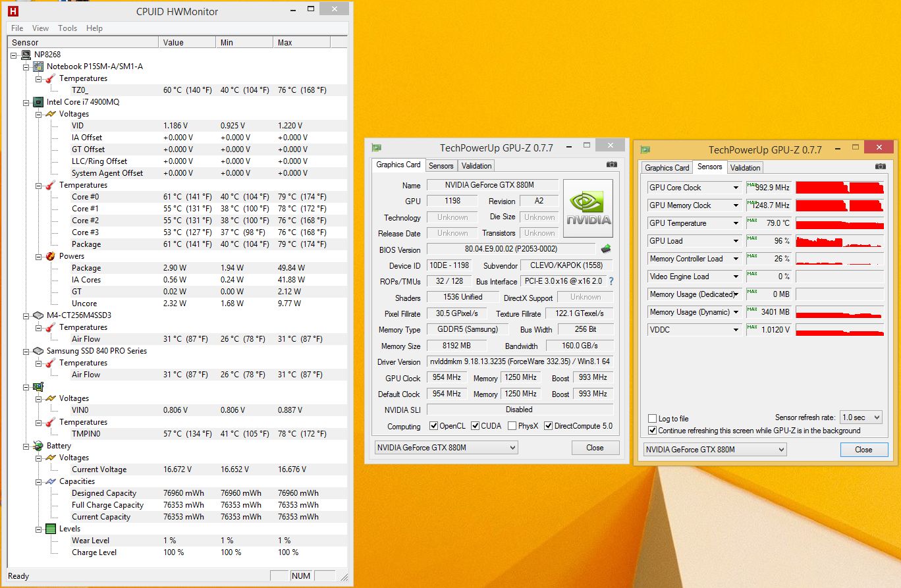Take screenshot with Graphics Card window camera icon
Screen dimensions: 901x588
pyautogui.click(x=612, y=165)
